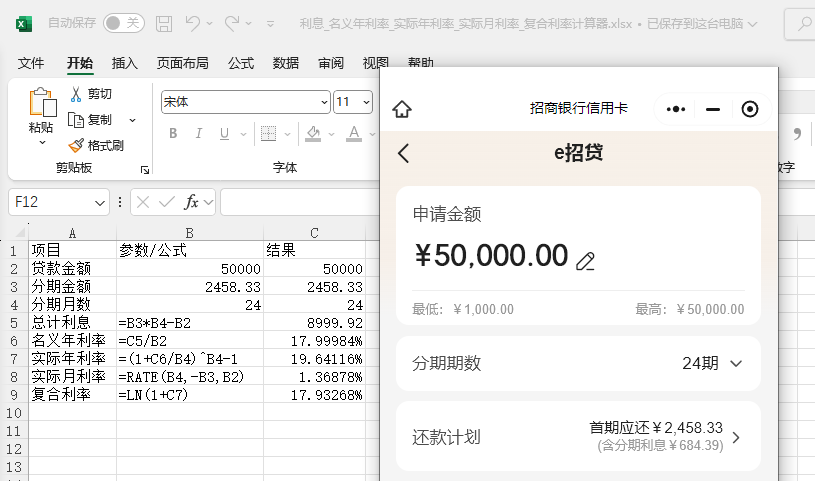The height and width of the screenshot is (481, 815).
Task: Click the fx Insert Function icon
Action: (191, 202)
